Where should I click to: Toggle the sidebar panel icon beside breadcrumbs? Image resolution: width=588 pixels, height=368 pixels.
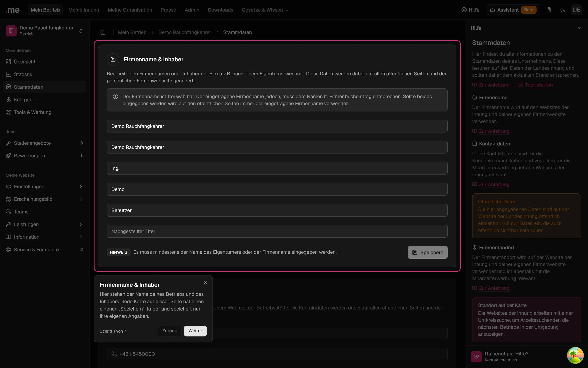(103, 32)
